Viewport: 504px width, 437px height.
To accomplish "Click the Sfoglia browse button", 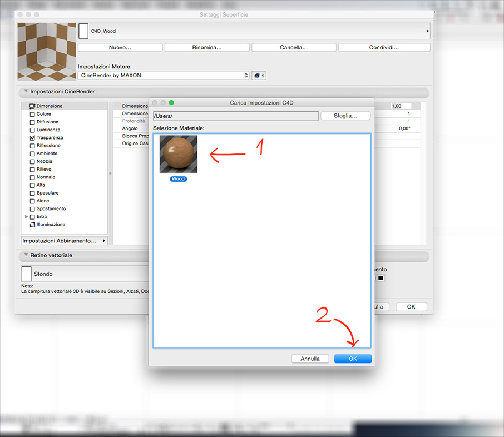I will point(345,116).
